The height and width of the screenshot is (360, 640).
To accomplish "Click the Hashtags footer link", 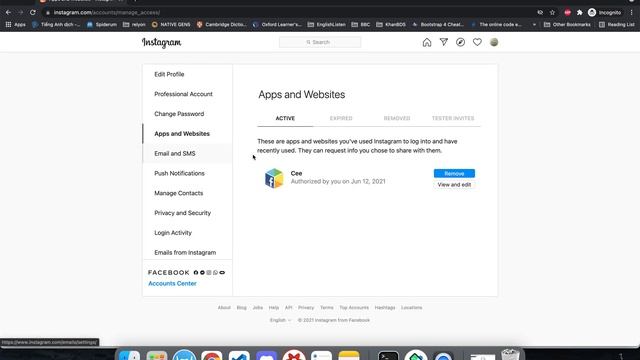I will click(x=385, y=307).
